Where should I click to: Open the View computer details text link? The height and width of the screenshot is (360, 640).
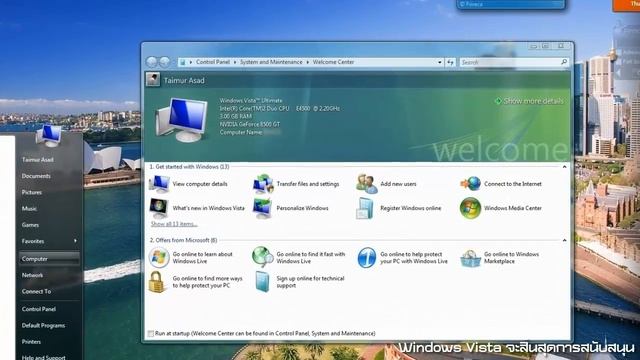200,184
